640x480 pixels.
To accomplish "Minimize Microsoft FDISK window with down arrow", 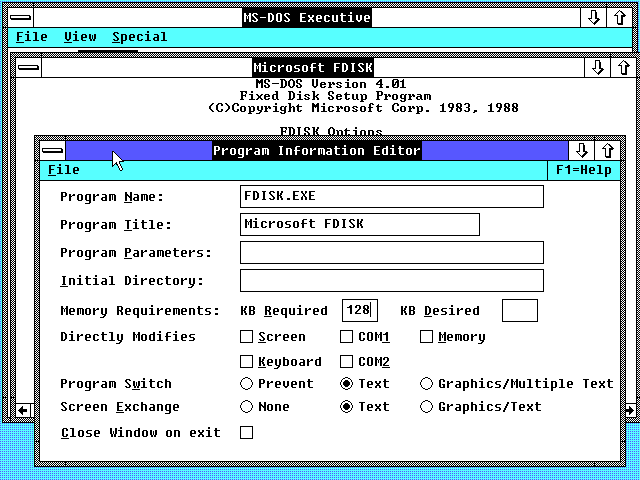I will (598, 67).
